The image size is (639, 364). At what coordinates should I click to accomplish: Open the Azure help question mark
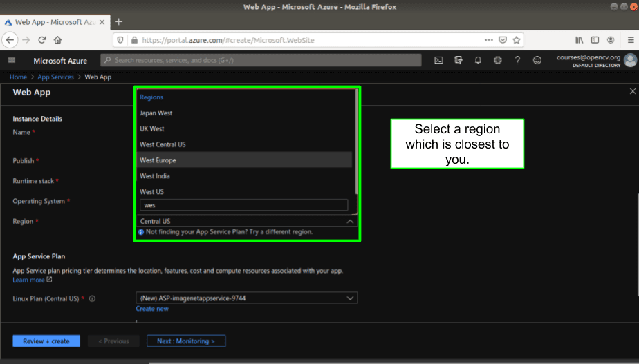(517, 60)
